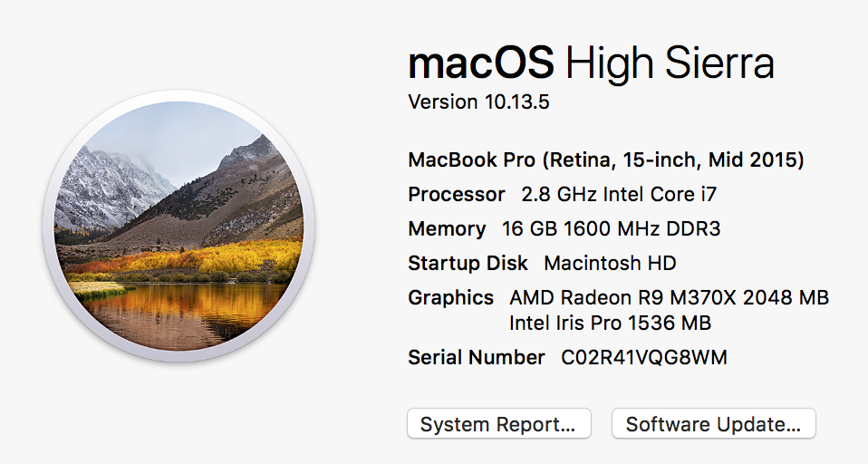
Task: Select the 16 GB 1600 MHz DDR3 value
Action: pyautogui.click(x=611, y=229)
